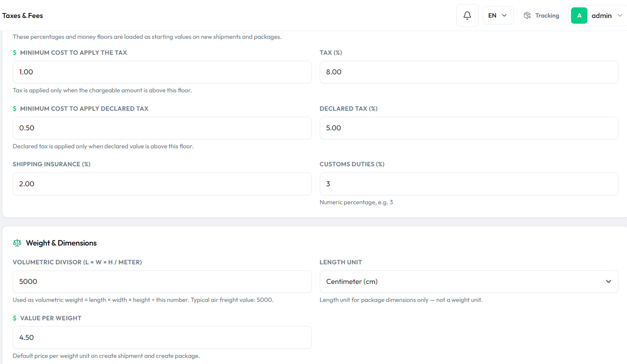This screenshot has width=627, height=364.
Task: Focus the Tax (%) input field
Action: pyautogui.click(x=469, y=72)
